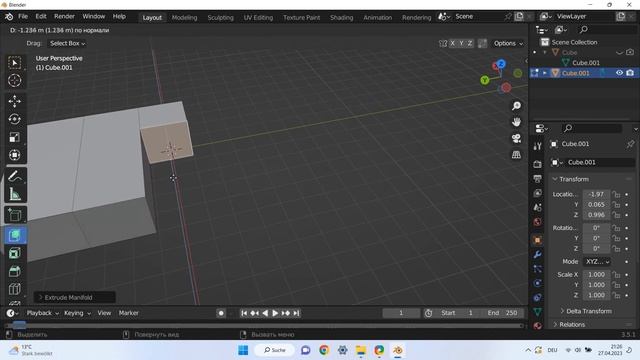Switch to the UV Editing workspace tab

258,18
